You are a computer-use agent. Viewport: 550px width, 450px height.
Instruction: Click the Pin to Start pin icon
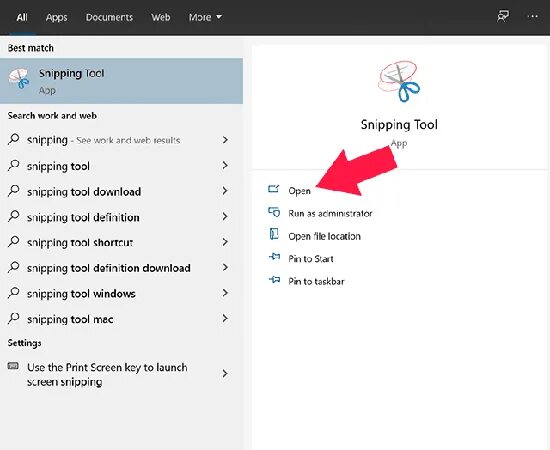(x=274, y=257)
